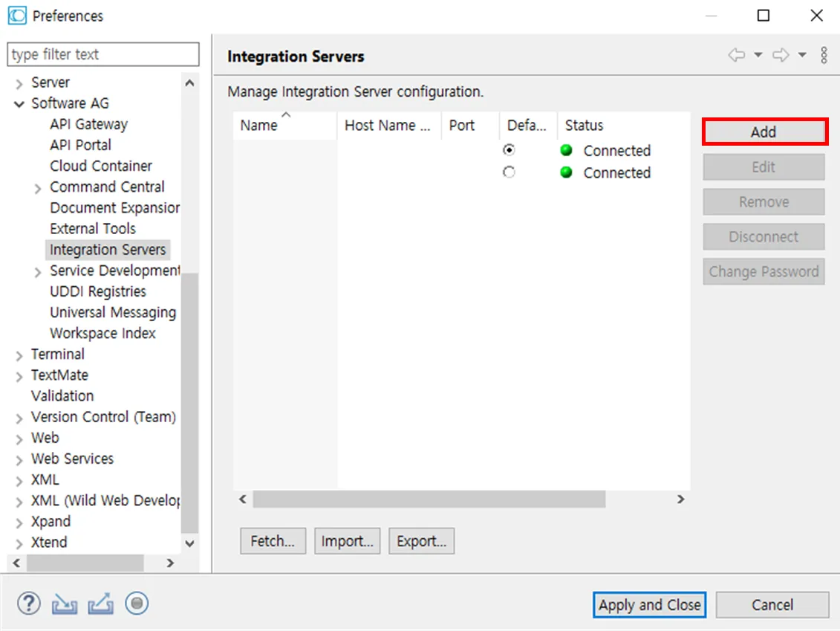Select External Tools in the tree
This screenshot has width=840, height=631.
(x=93, y=228)
